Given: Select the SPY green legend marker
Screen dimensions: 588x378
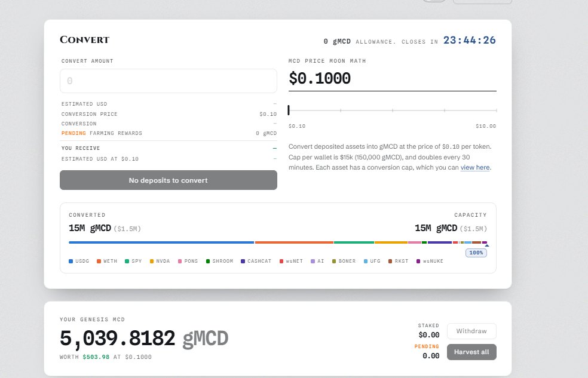Looking at the screenshot, I should coord(127,261).
